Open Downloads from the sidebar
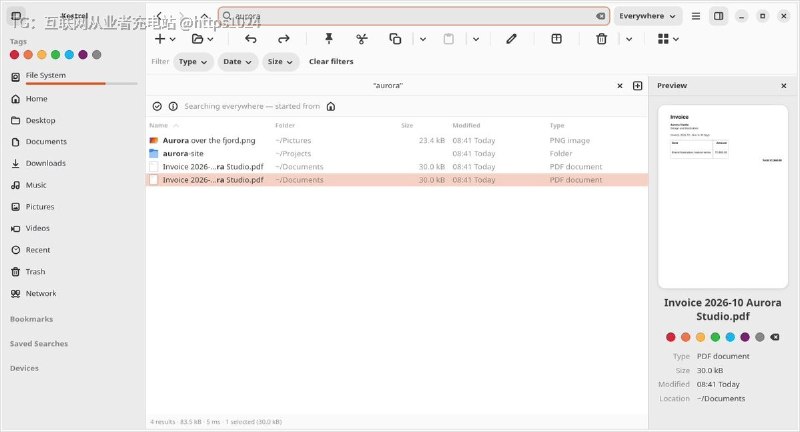This screenshot has width=800, height=432. point(73,163)
